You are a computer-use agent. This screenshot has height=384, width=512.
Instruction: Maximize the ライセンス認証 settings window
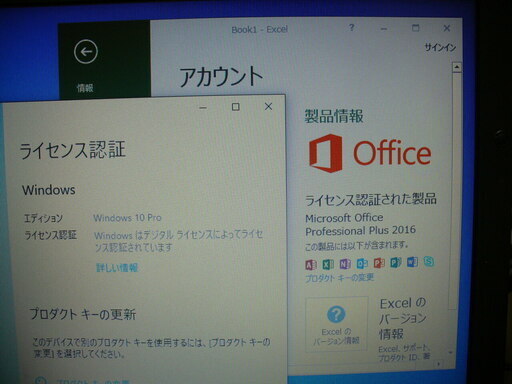pyautogui.click(x=236, y=107)
